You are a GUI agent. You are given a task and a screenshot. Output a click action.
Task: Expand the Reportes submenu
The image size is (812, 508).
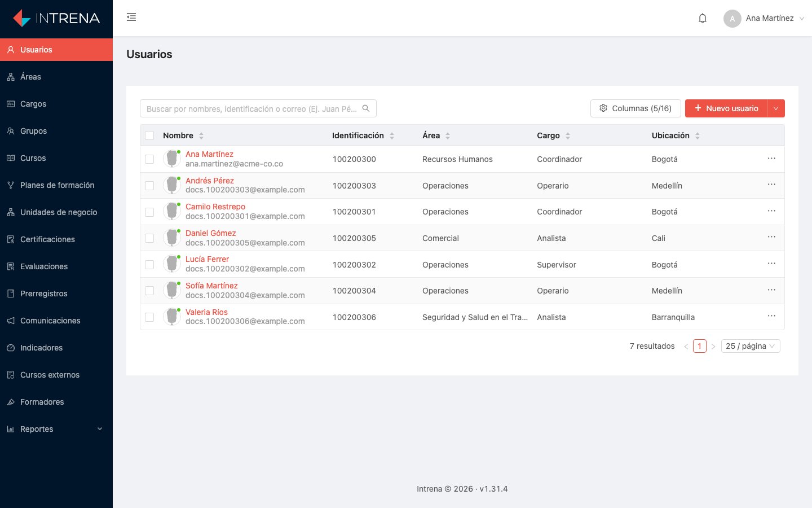(56, 429)
